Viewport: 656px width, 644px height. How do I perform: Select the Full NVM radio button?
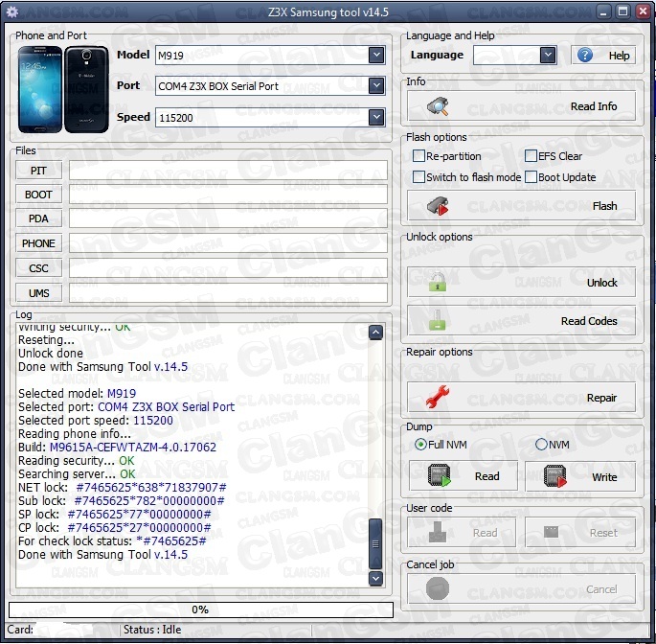click(420, 445)
